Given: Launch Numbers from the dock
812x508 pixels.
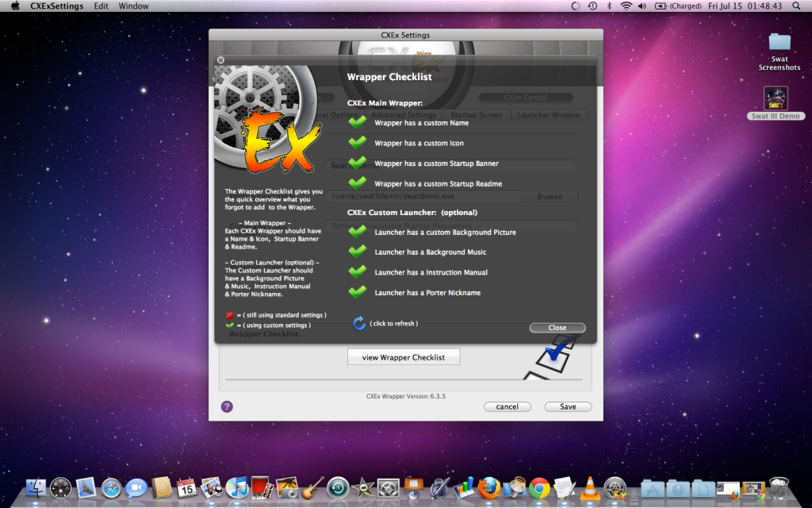Looking at the screenshot, I should coord(464,488).
